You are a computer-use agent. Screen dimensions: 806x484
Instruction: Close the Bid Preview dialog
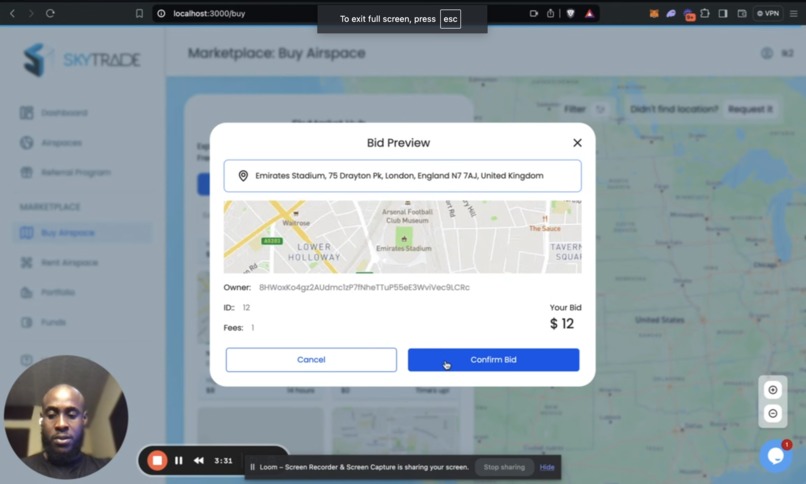[x=577, y=143]
